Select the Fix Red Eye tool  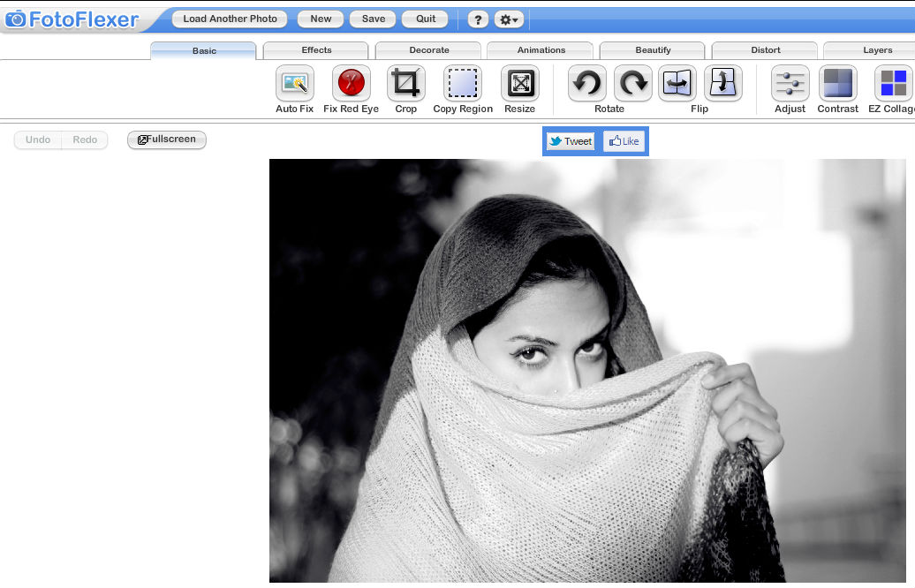point(351,83)
